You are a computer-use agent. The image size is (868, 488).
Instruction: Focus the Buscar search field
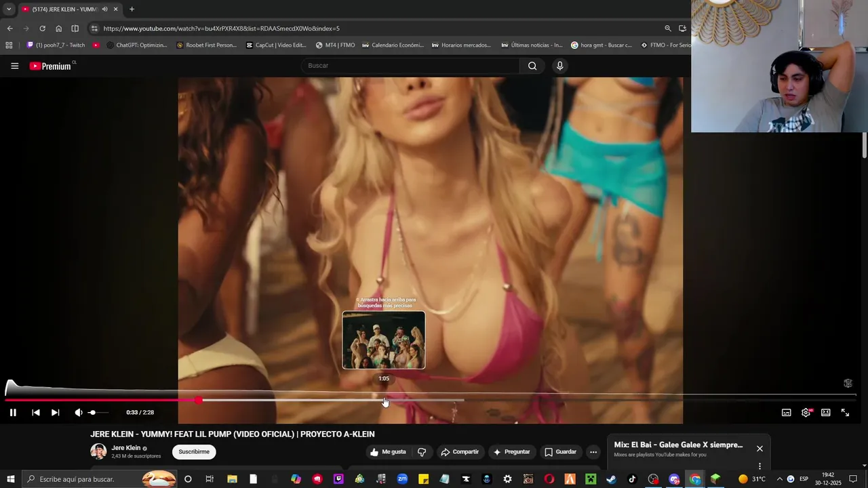tap(410, 66)
